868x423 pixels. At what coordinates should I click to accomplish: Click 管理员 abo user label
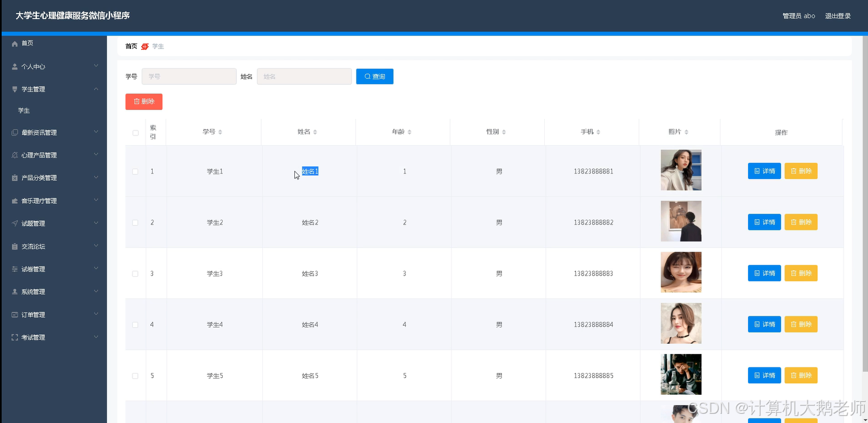[x=798, y=16]
